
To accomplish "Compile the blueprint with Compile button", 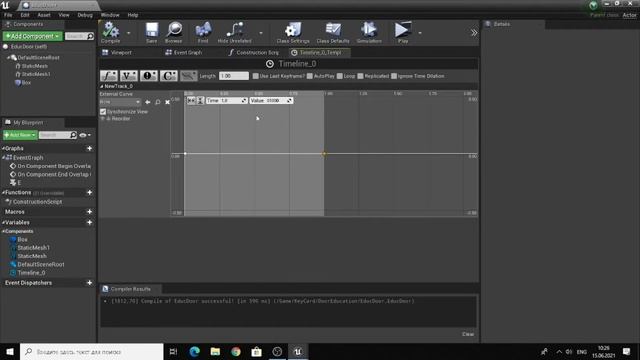I will (x=110, y=32).
